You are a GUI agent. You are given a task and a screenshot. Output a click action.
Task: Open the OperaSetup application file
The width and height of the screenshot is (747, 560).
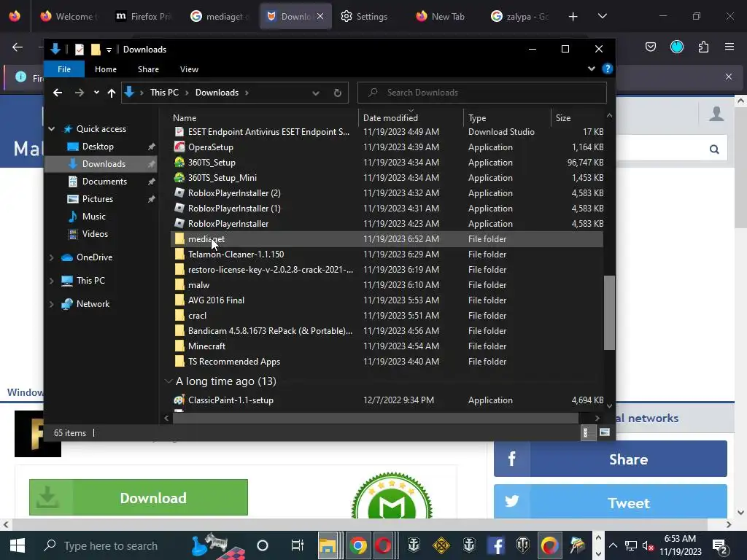point(211,147)
